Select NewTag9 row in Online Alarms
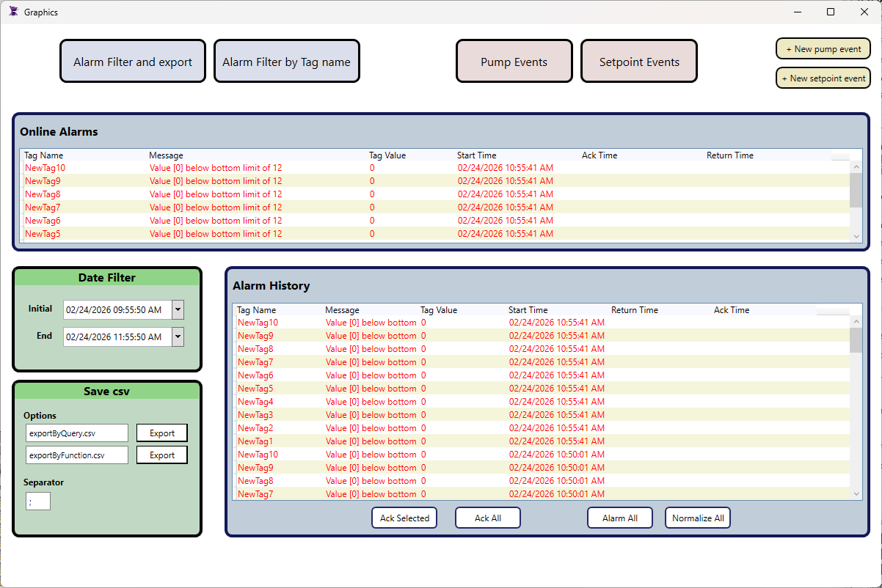Screen dimensions: 882x588 pos(435,181)
